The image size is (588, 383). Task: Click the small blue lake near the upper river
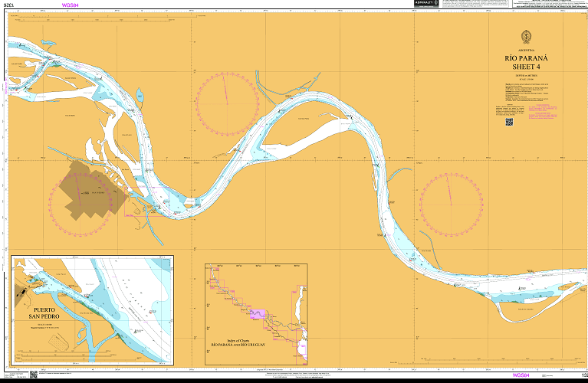click(x=140, y=96)
